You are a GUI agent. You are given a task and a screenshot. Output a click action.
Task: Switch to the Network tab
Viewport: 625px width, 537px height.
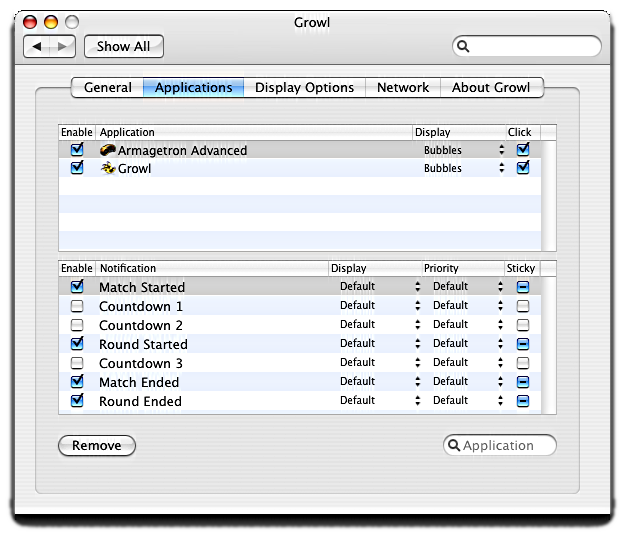coord(403,87)
